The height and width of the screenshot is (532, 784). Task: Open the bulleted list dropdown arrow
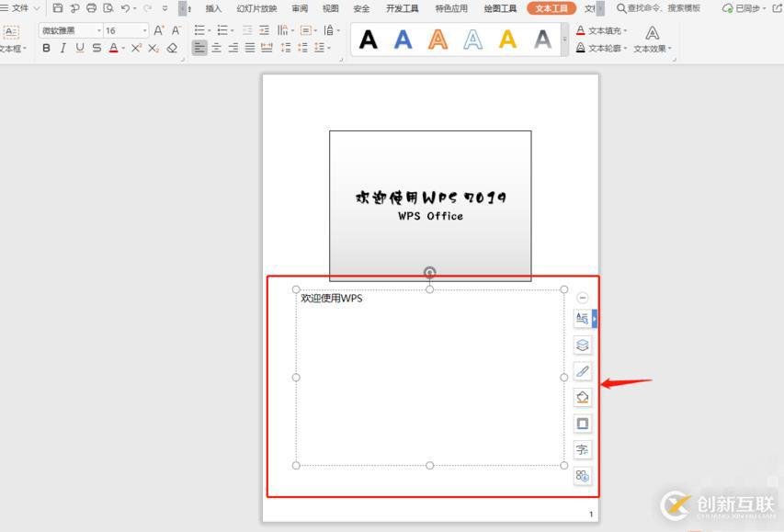(209, 31)
